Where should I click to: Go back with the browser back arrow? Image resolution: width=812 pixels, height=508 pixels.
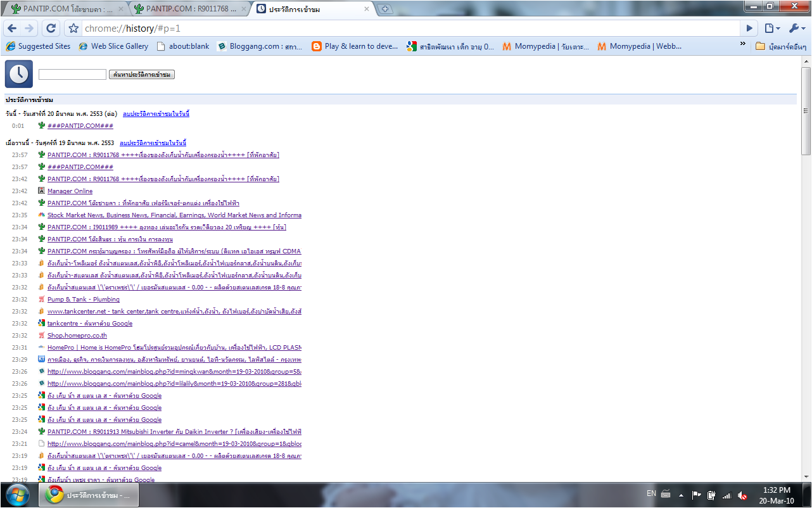11,29
